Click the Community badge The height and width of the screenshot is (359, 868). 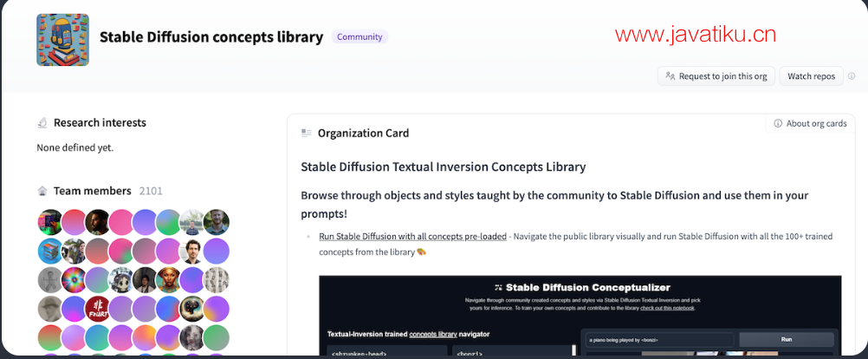point(360,37)
